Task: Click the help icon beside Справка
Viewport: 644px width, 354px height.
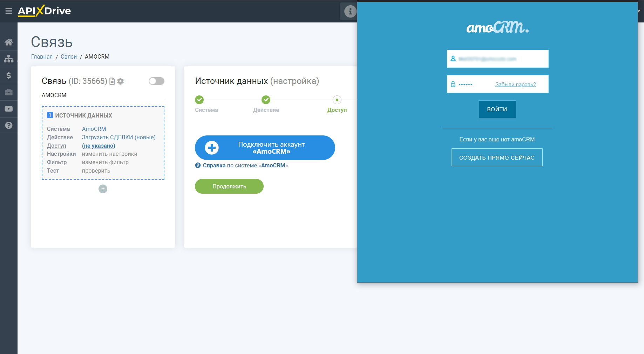Action: pos(198,165)
